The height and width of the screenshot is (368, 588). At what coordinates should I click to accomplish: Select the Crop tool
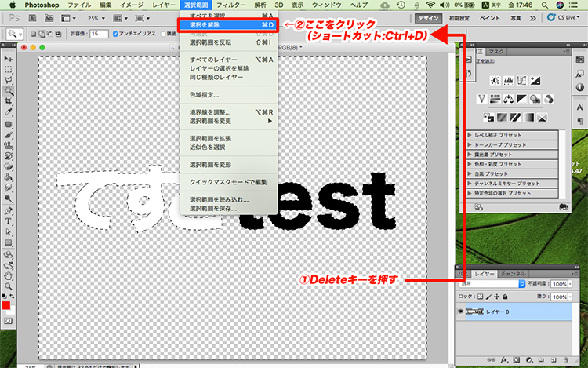tap(8, 101)
